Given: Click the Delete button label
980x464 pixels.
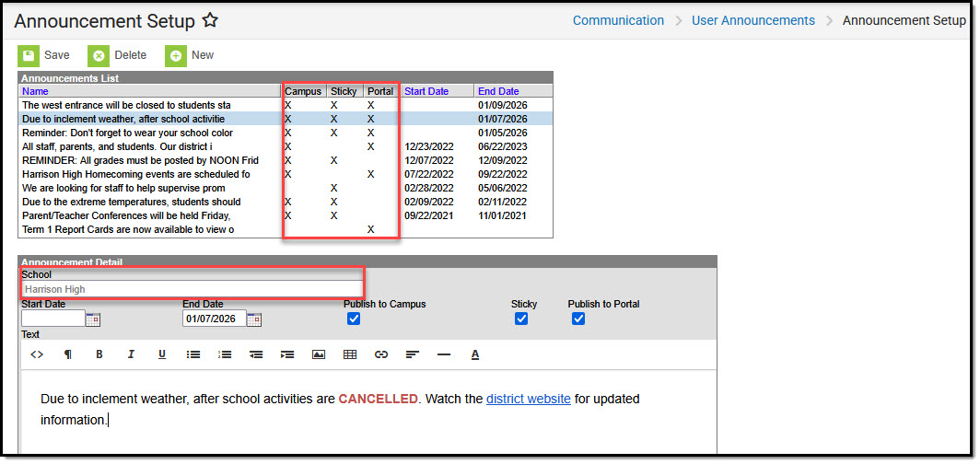Looking at the screenshot, I should [x=130, y=55].
